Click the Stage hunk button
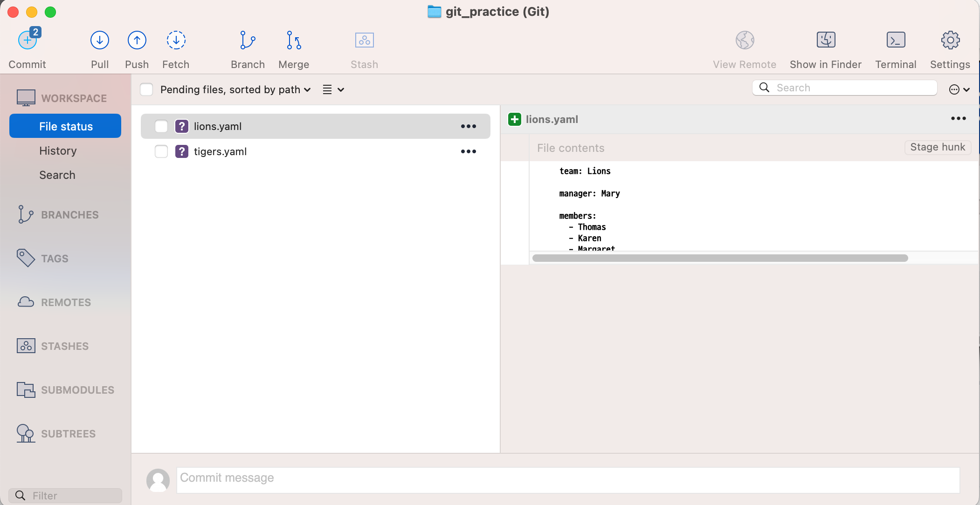Image resolution: width=980 pixels, height=505 pixels. [x=937, y=147]
